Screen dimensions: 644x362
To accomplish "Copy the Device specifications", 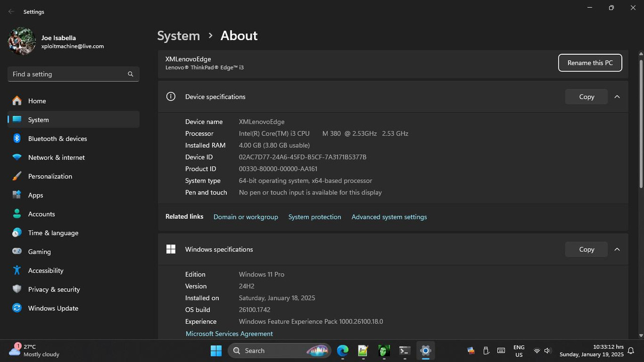I will [x=586, y=97].
